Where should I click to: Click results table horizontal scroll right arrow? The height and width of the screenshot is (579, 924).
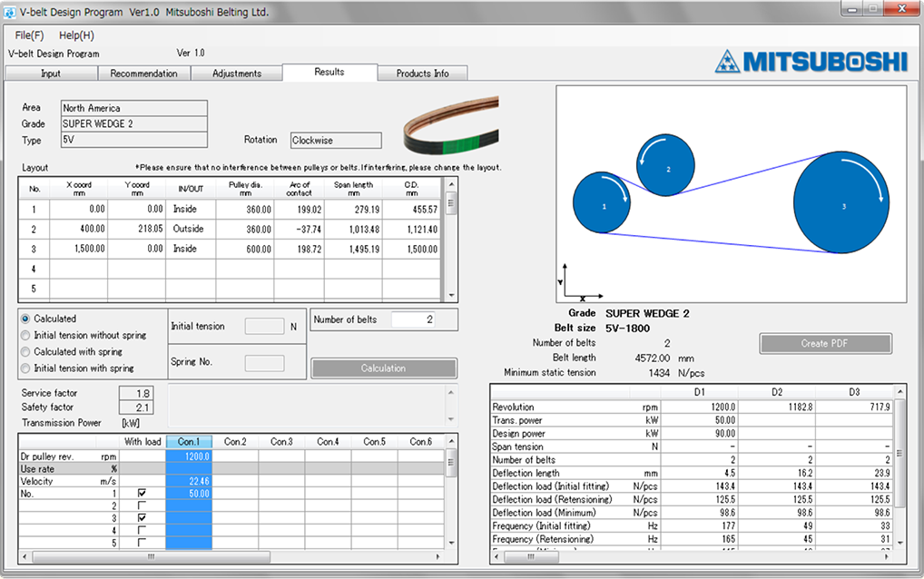(887, 556)
